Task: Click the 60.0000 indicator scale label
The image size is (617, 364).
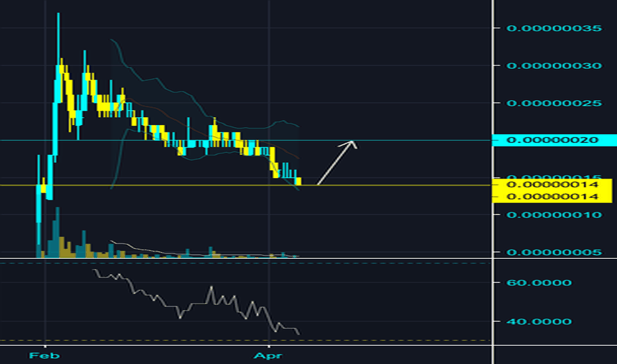Action: (x=539, y=283)
